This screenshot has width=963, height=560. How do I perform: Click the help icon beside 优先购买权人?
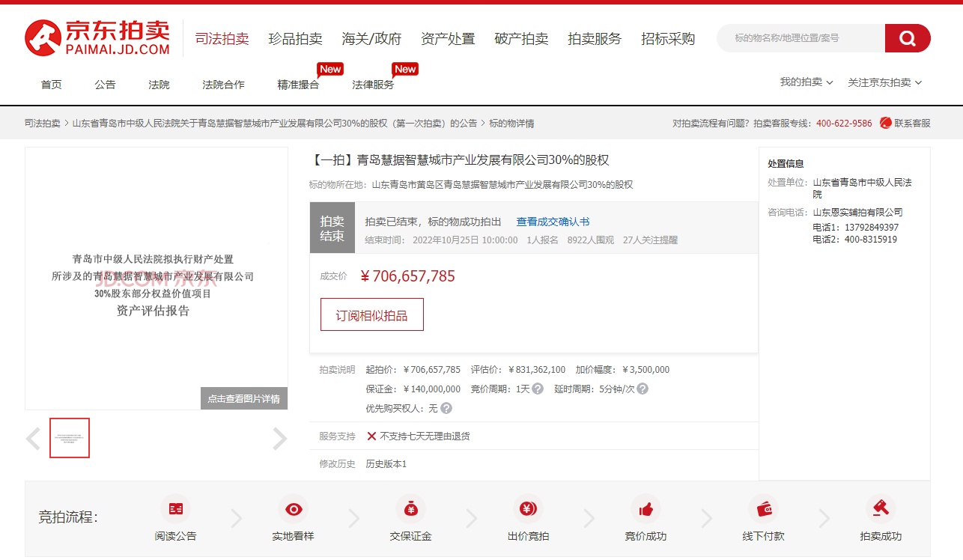point(446,408)
